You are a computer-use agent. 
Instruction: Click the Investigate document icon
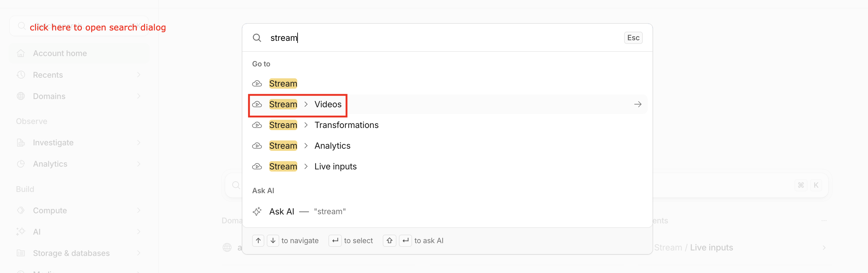point(21,143)
